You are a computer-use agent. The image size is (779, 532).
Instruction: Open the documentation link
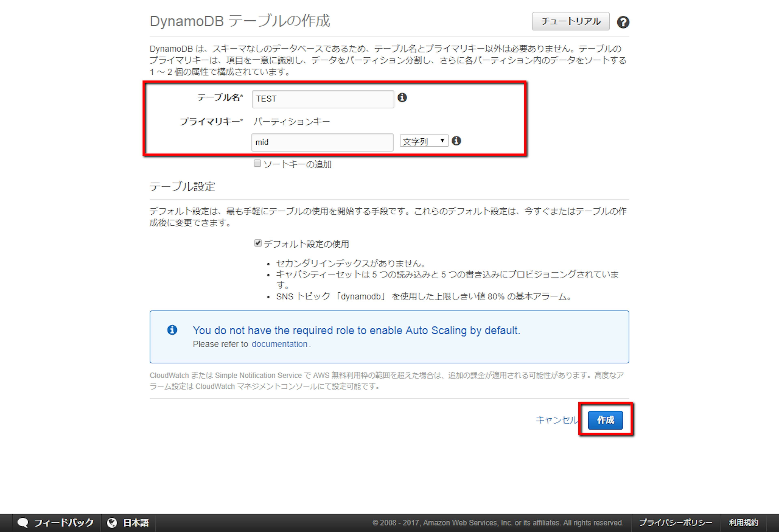coord(279,344)
